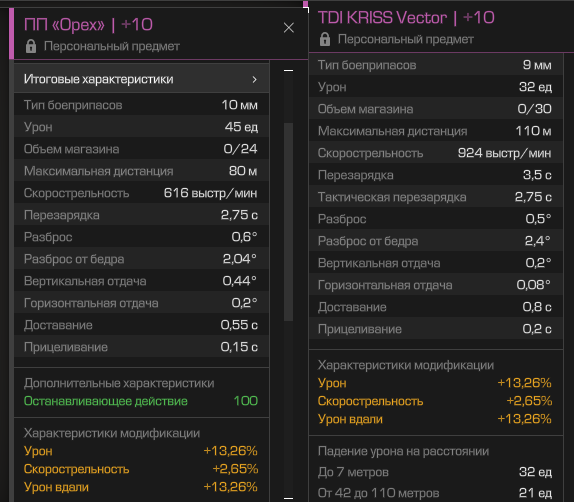Click Скорострельность +2,65% in Vector panel
This screenshot has width=574, height=502.
(x=435, y=401)
